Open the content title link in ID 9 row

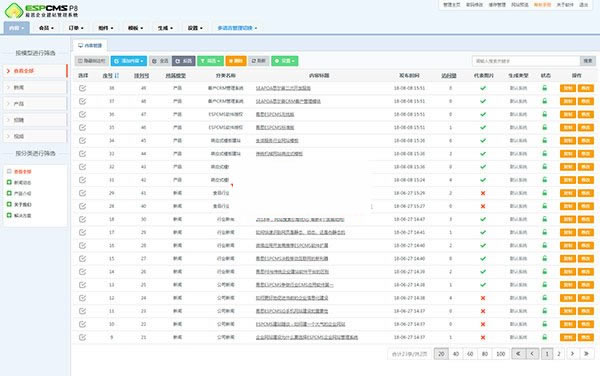coord(307,337)
